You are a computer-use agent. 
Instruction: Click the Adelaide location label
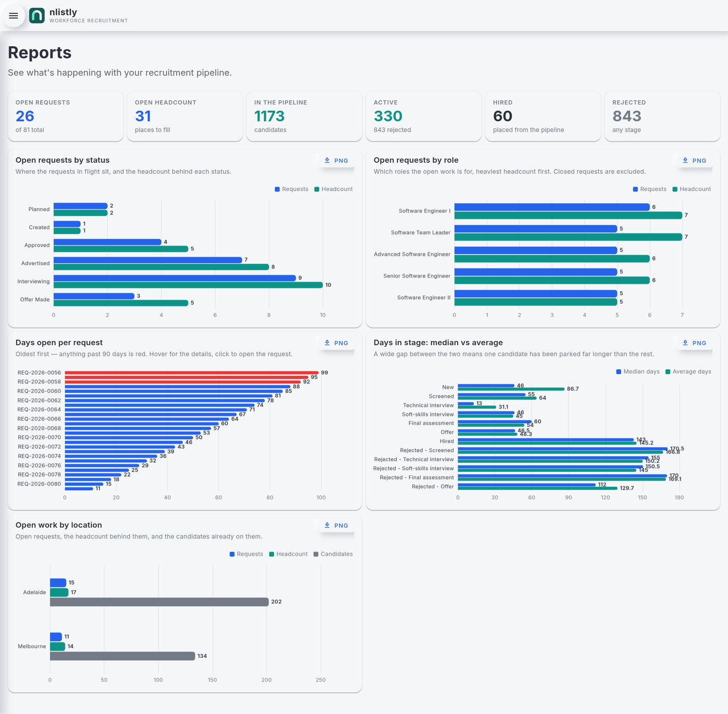[x=34, y=592]
